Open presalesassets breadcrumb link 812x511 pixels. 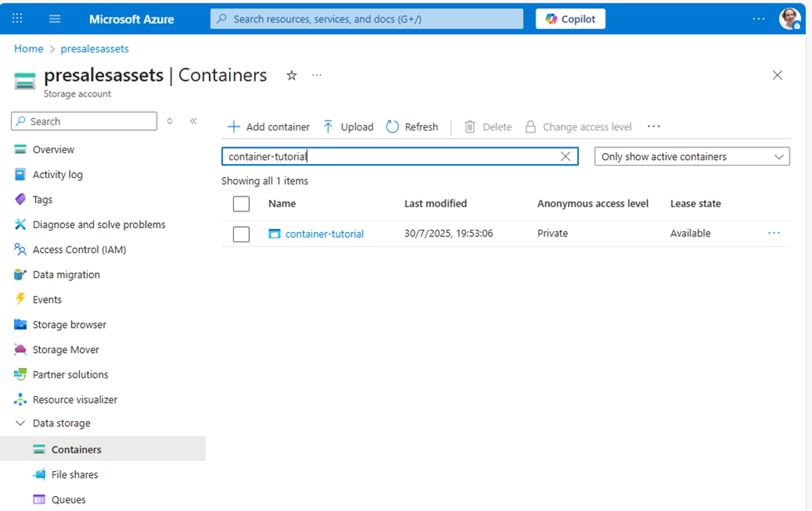click(95, 48)
